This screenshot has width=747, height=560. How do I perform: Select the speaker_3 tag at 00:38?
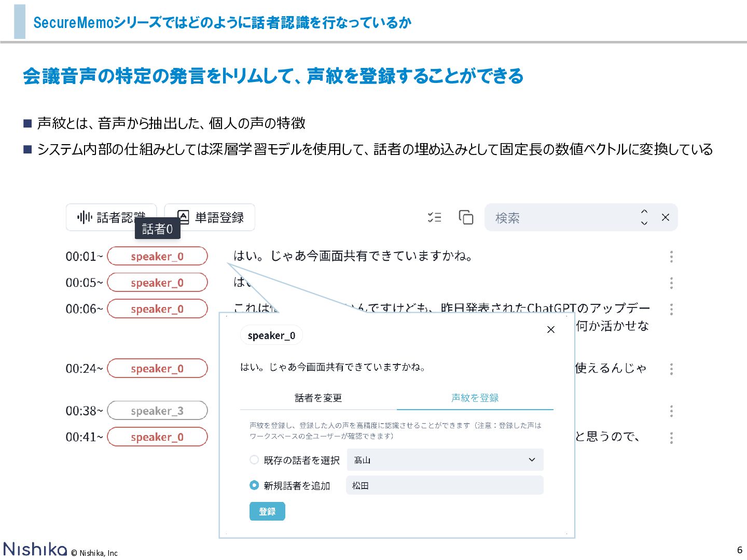(157, 411)
